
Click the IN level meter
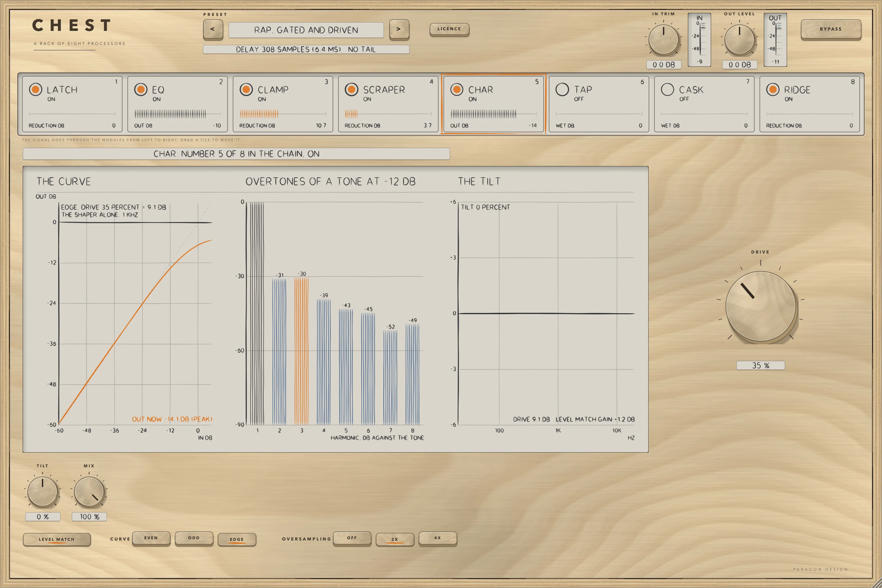point(699,40)
